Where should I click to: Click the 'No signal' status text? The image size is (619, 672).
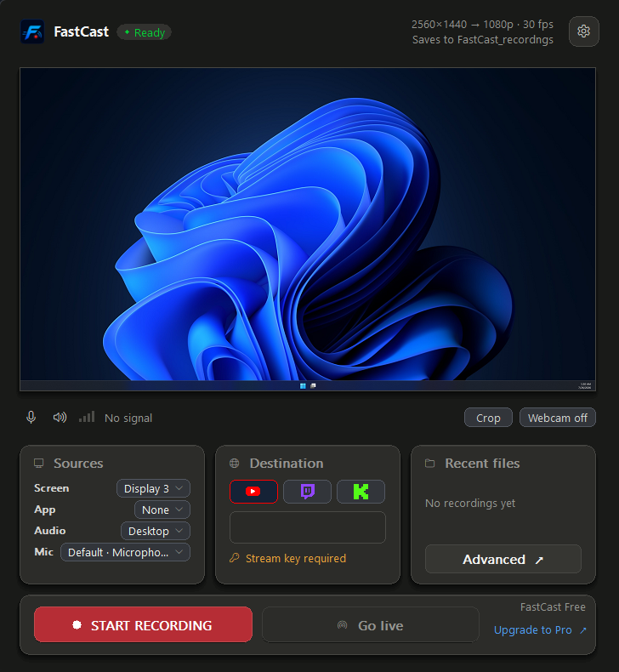128,418
